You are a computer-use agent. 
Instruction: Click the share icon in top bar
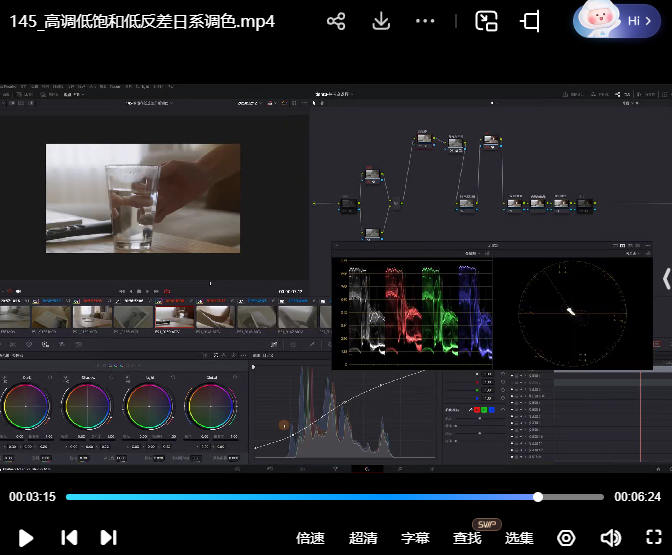click(x=336, y=21)
